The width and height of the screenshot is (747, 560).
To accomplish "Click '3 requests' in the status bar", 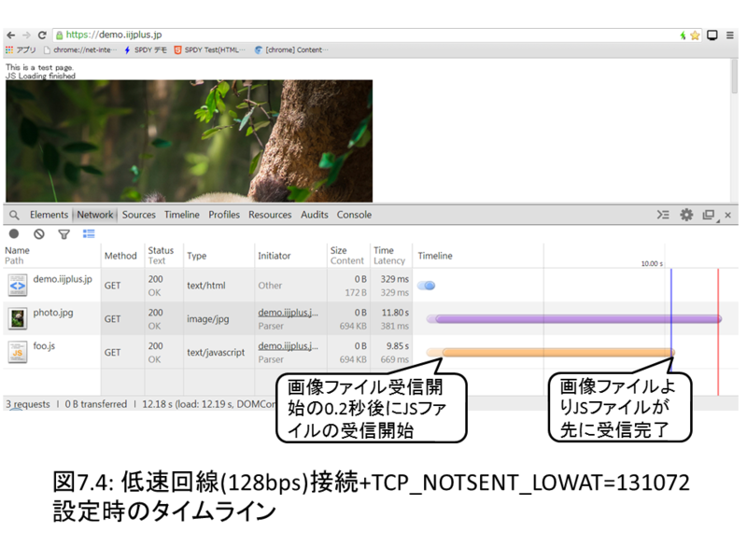I will (28, 404).
